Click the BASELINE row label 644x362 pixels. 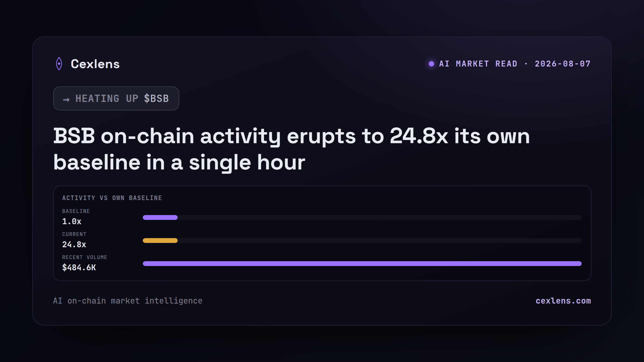click(x=76, y=211)
